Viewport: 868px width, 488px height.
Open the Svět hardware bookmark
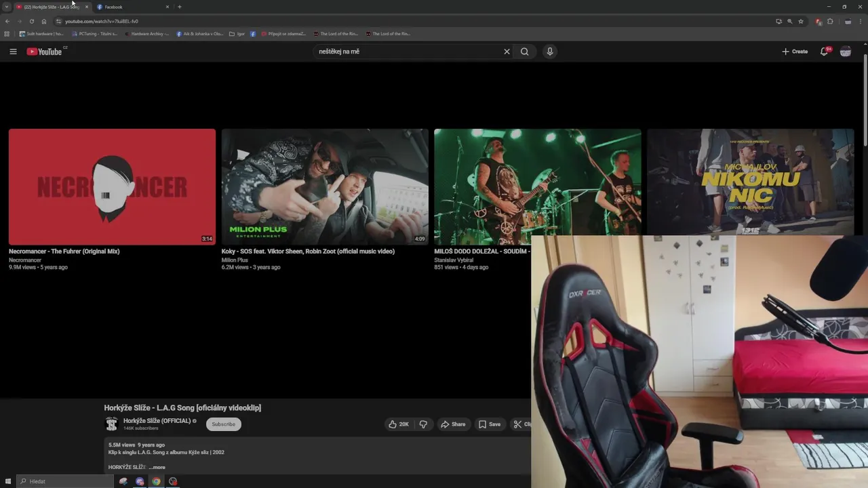(41, 33)
